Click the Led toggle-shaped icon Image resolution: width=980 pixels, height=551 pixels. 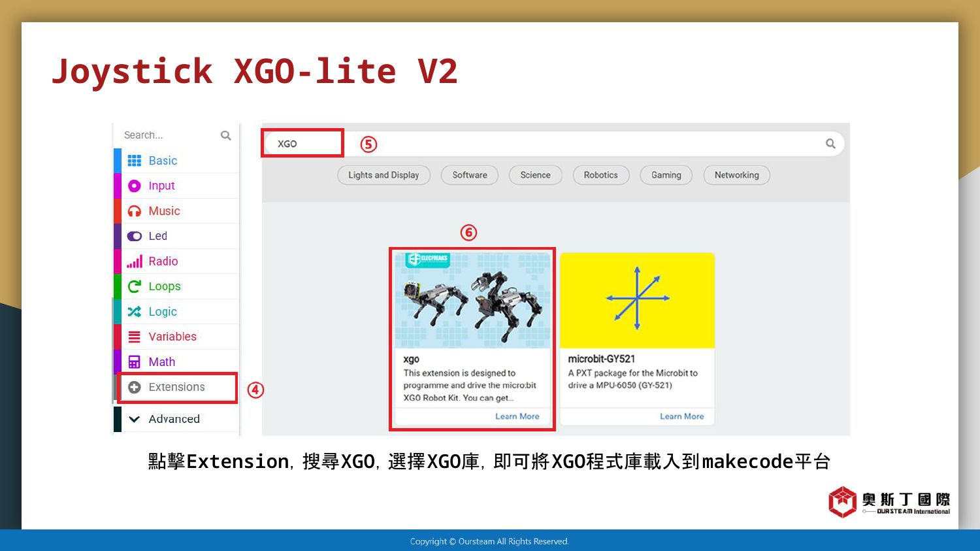coord(135,237)
